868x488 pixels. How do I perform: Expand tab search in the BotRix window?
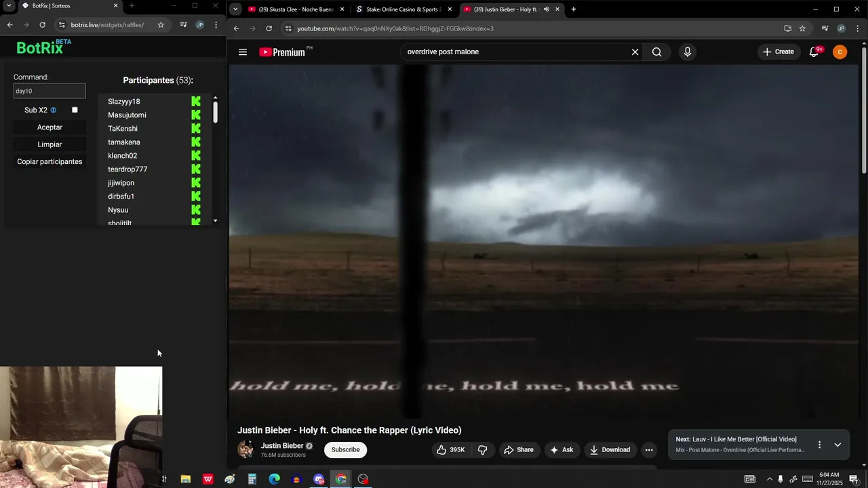9,5
